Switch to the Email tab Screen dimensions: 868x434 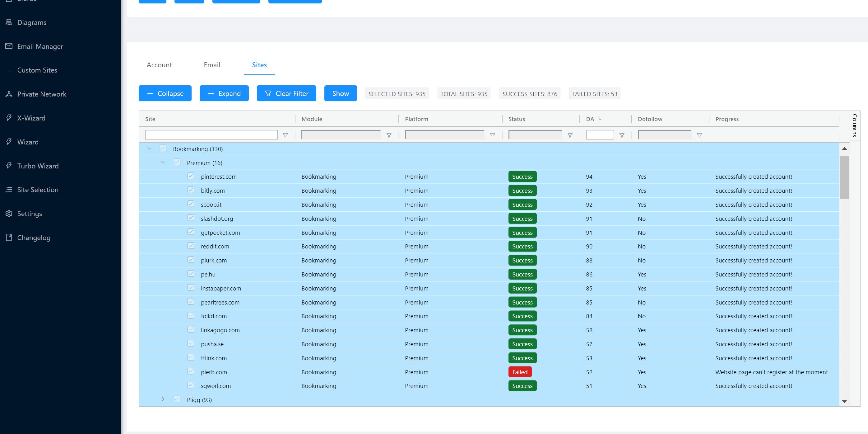click(211, 65)
